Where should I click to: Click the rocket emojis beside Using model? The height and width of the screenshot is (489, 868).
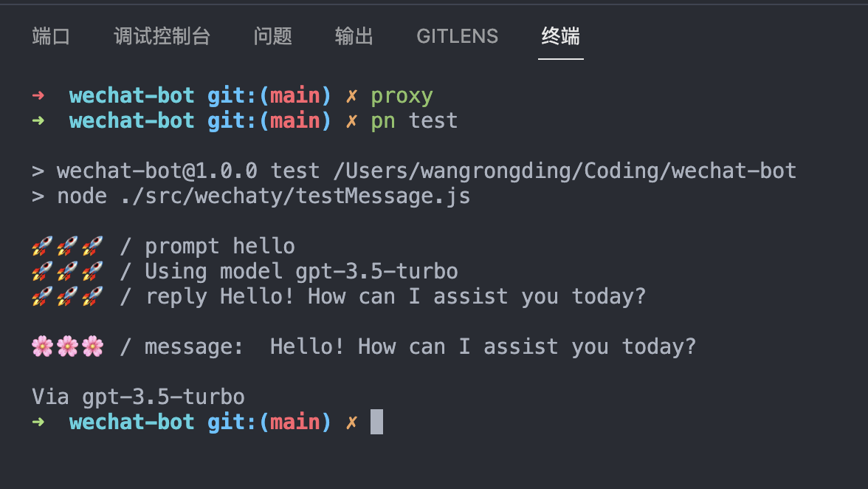(x=67, y=272)
